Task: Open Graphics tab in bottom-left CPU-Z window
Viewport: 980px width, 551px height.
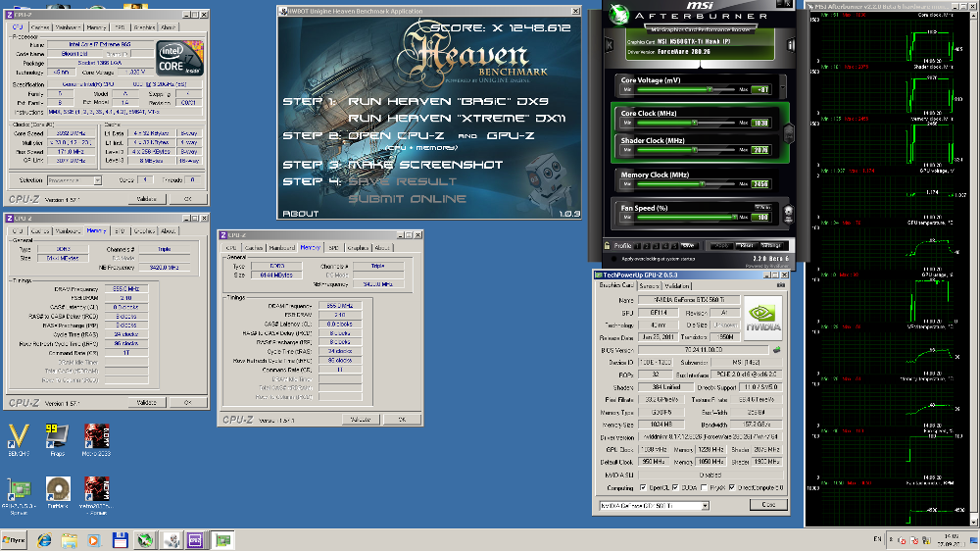Action: pos(144,230)
